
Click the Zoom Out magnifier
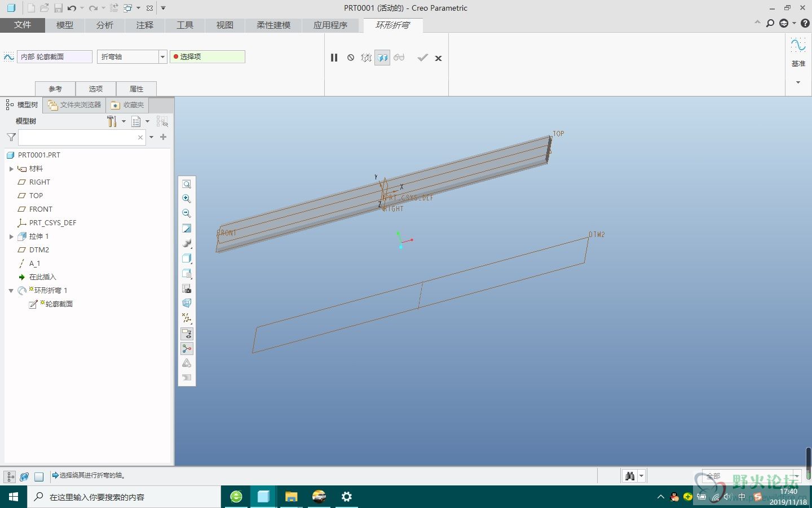tap(187, 213)
